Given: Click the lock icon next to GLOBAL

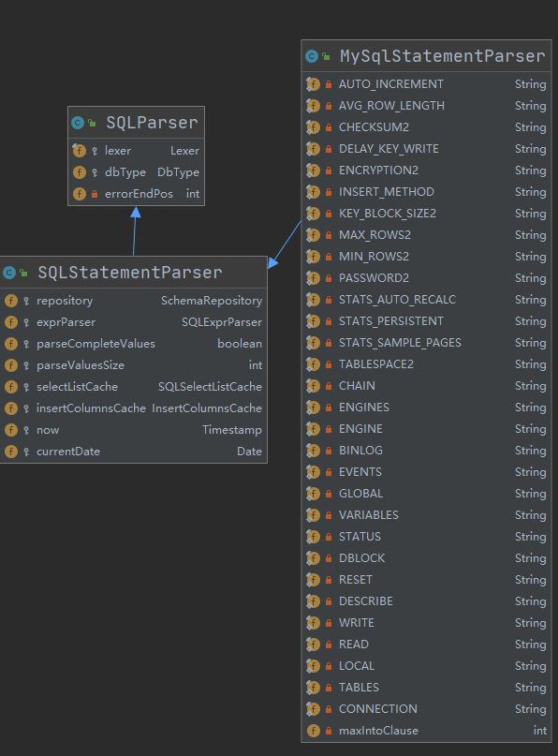Looking at the screenshot, I should click(x=329, y=494).
